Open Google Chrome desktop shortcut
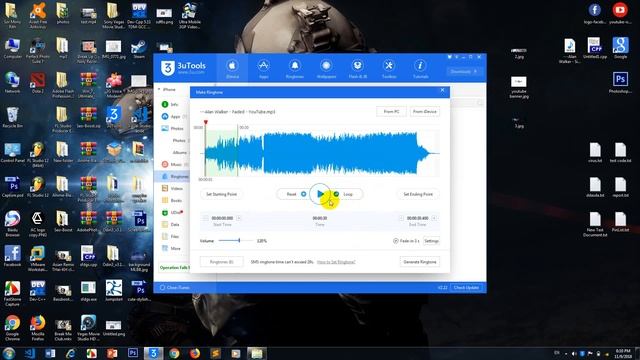Viewport: 640px width, 360px height. [x=12, y=328]
